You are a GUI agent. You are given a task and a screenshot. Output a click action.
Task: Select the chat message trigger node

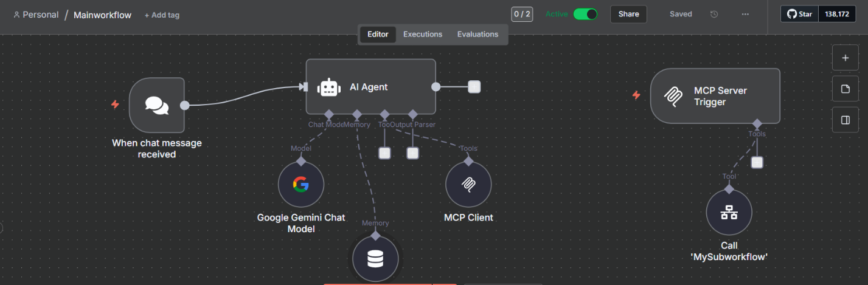pyautogui.click(x=156, y=105)
